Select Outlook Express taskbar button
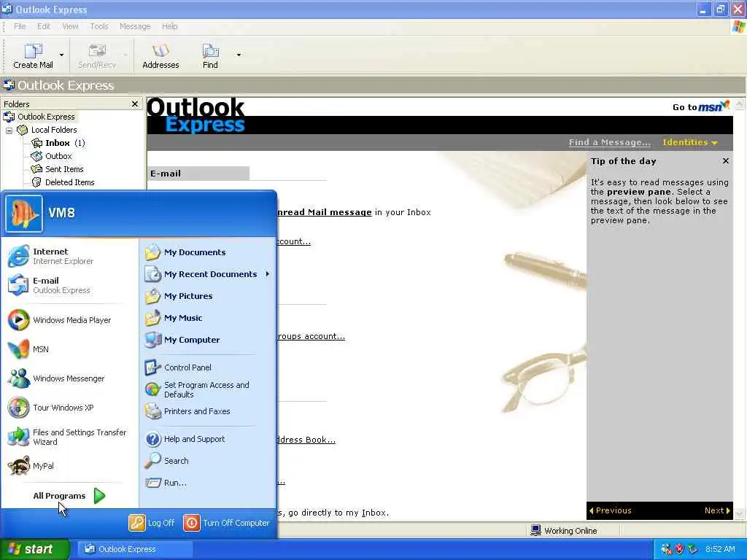 135,549
